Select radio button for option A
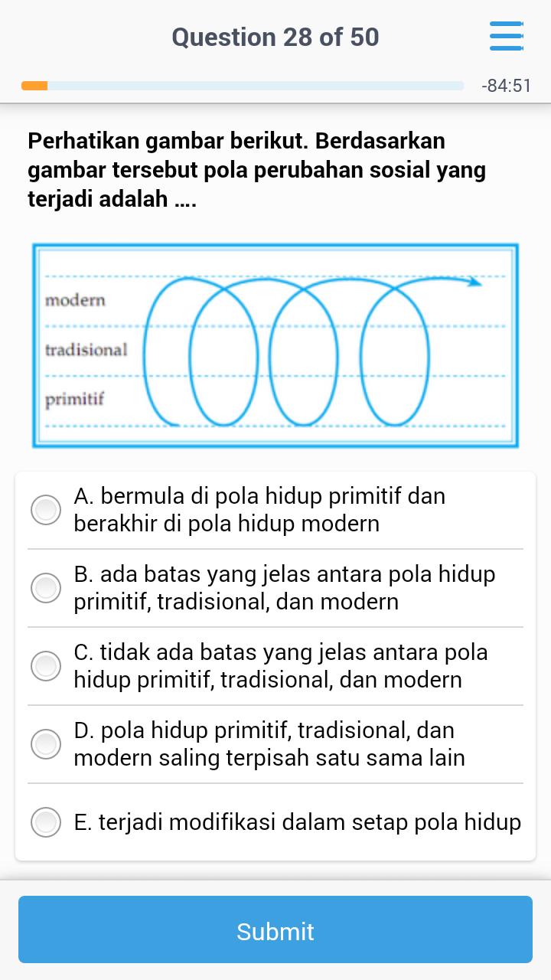Screen dimensions: 551x980 click(x=46, y=510)
